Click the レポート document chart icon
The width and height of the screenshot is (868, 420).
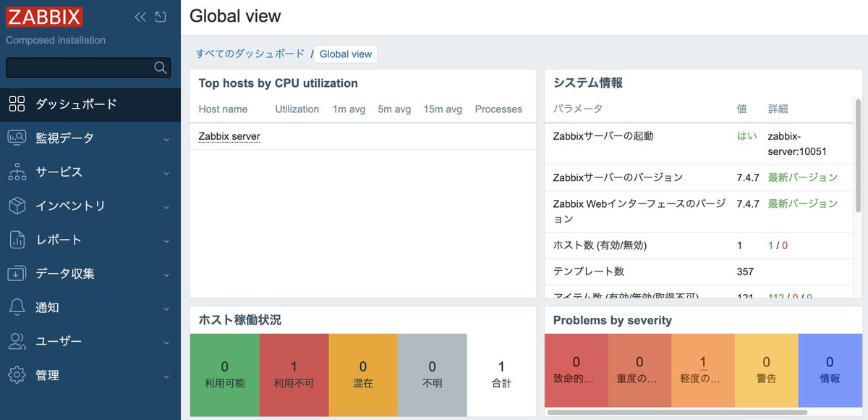click(x=17, y=240)
